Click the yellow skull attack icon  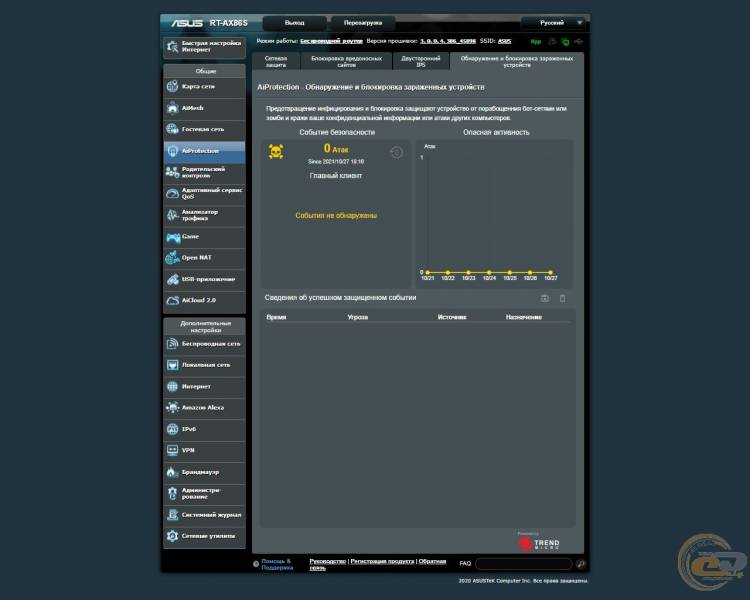(276, 152)
